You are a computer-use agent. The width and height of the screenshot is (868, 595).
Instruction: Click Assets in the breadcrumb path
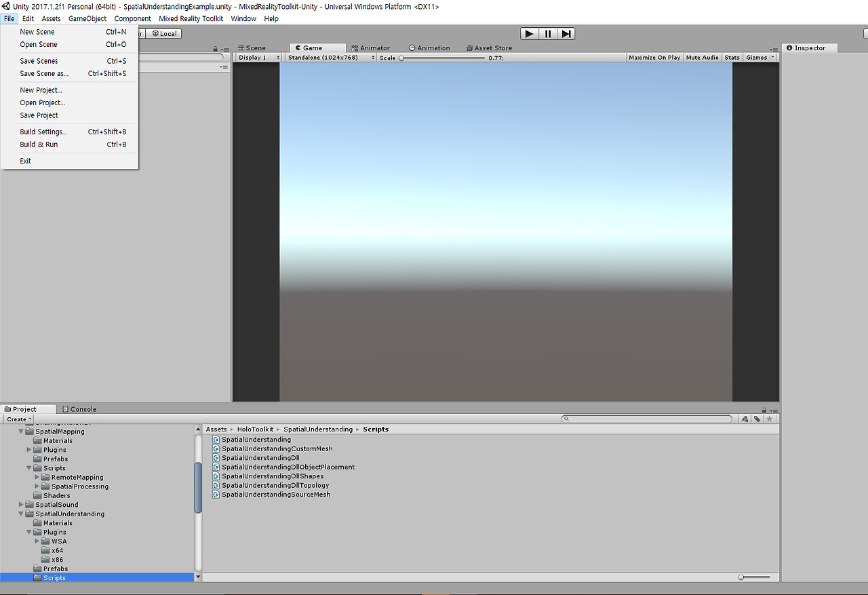216,429
